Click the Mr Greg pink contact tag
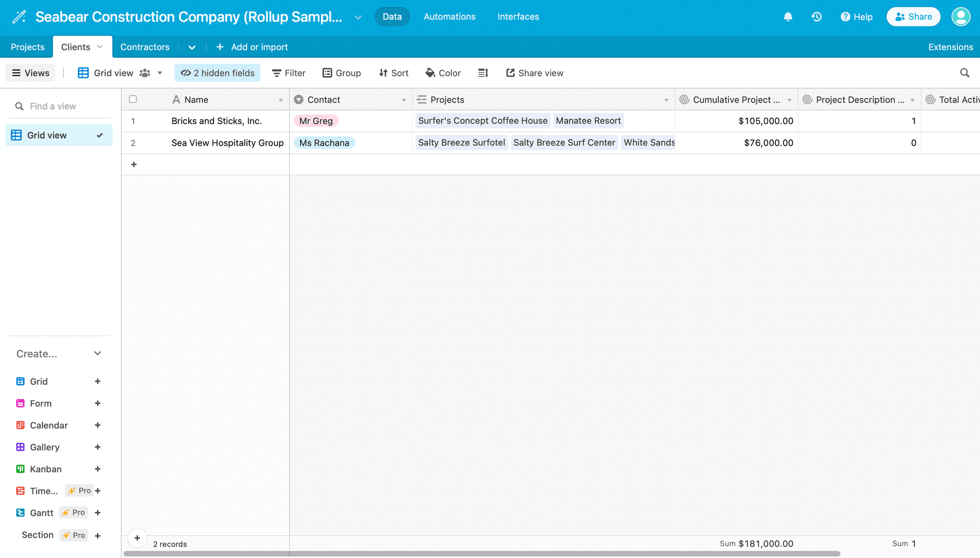This screenshot has height=558, width=980. [x=316, y=121]
